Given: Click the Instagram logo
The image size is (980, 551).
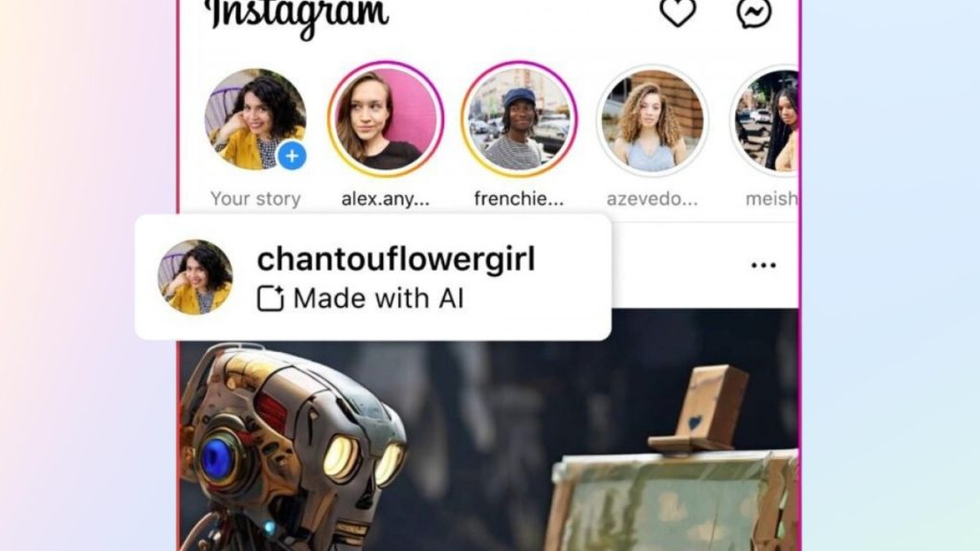Looking at the screenshot, I should click(297, 16).
